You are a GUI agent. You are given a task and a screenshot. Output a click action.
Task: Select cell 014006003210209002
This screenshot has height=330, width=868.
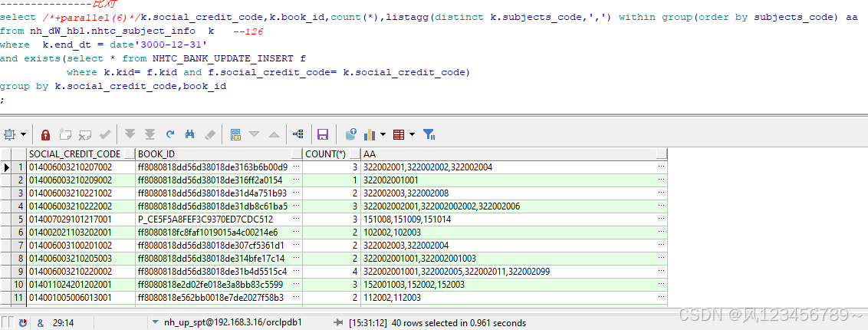(x=81, y=180)
